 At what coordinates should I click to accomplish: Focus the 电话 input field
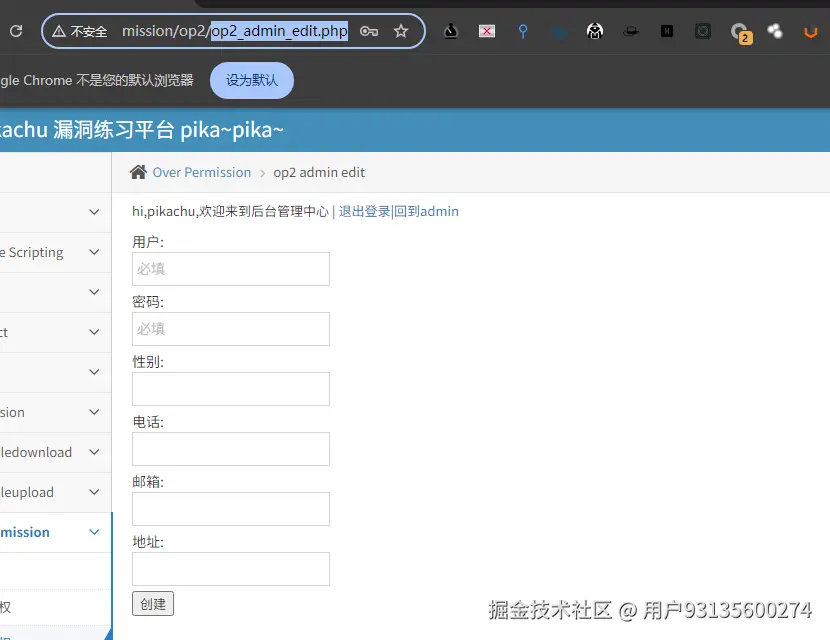click(231, 449)
